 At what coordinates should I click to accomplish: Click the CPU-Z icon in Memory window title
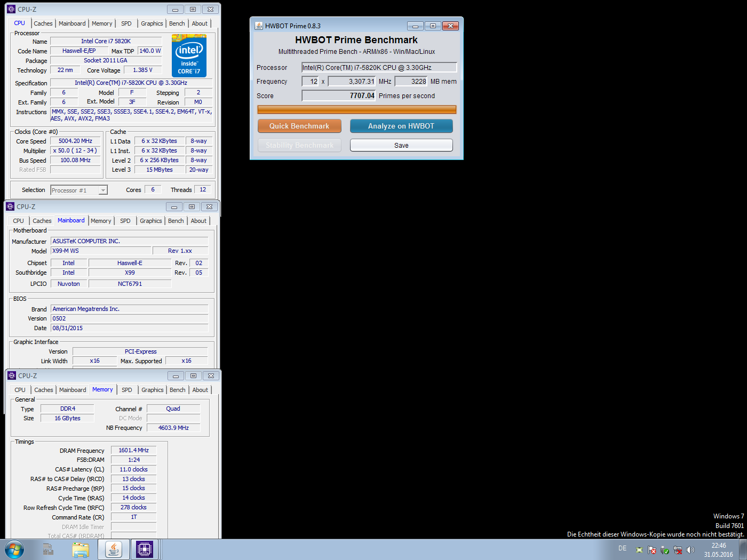tap(12, 375)
